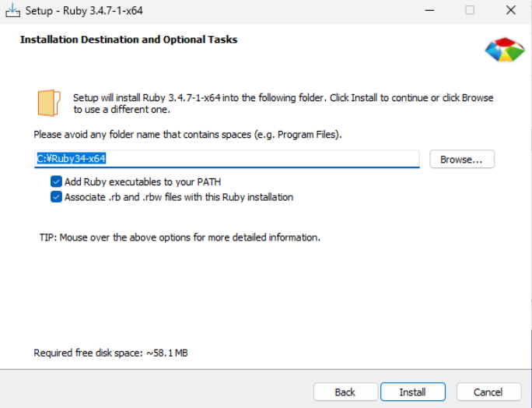This screenshot has height=408, width=532.
Task: Click the required free disk space text
Action: [110, 353]
